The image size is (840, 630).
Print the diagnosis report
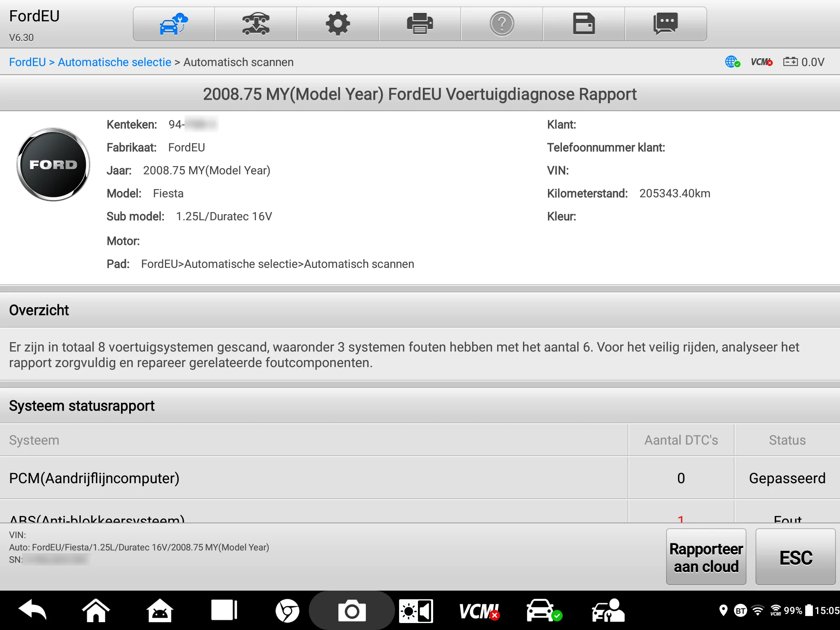pyautogui.click(x=420, y=24)
